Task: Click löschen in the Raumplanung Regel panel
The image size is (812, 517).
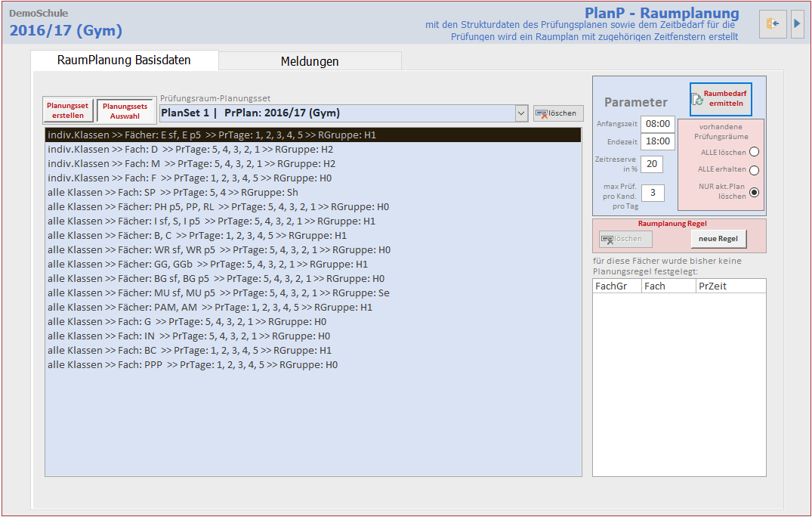Action: click(625, 239)
